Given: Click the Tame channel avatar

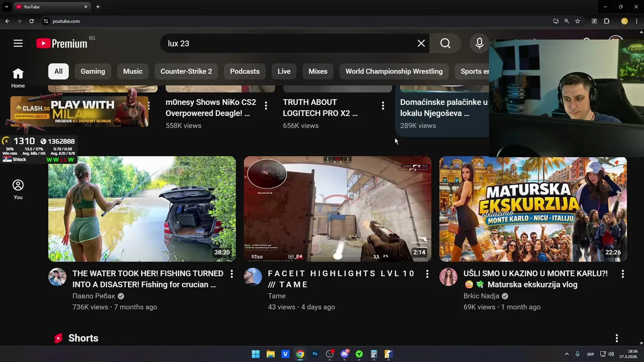Looking at the screenshot, I should [x=253, y=277].
